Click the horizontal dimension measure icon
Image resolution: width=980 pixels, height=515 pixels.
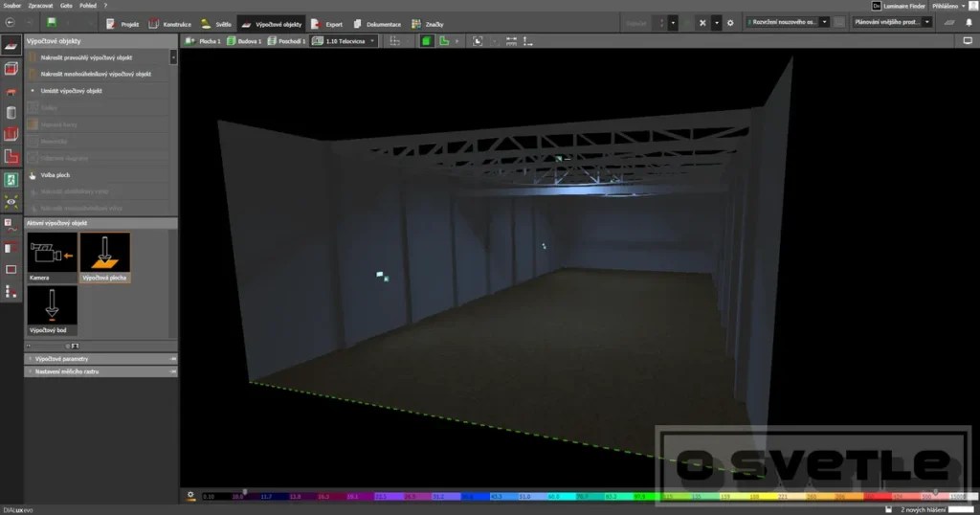[x=511, y=41]
